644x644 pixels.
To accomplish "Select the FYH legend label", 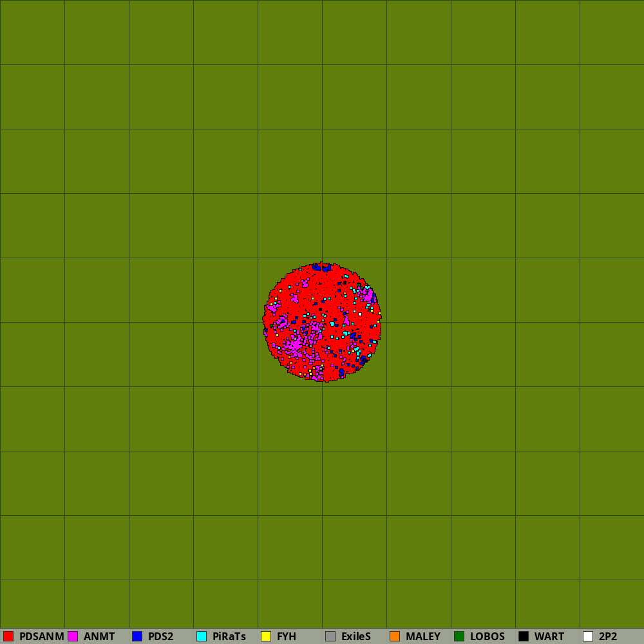I will click(287, 636).
